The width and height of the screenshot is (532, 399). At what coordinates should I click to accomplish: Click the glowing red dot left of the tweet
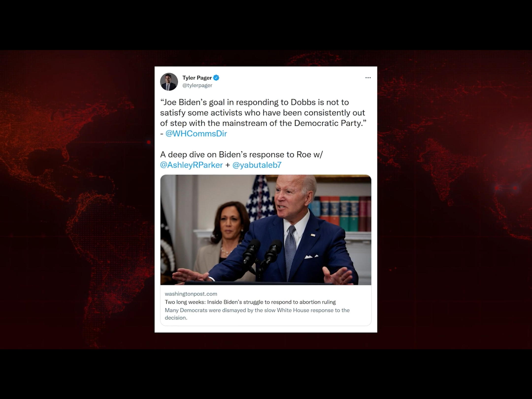point(149,142)
